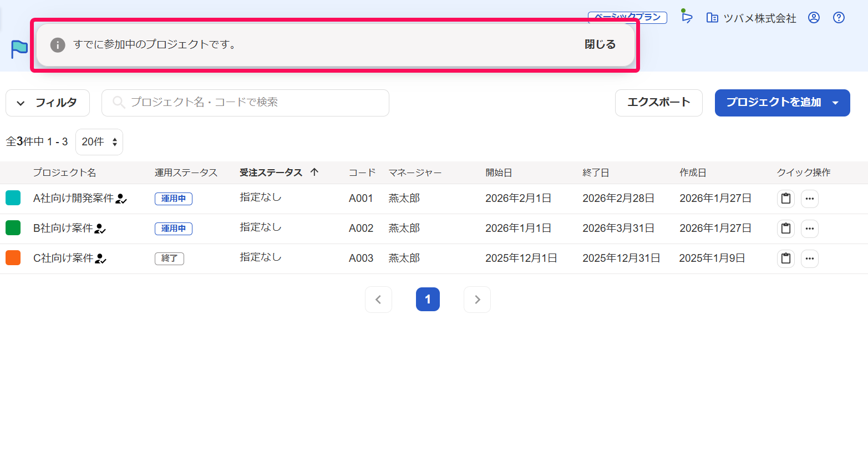Open the announcements icon with green dot
Image resolution: width=868 pixels, height=456 pixels.
pos(687,17)
